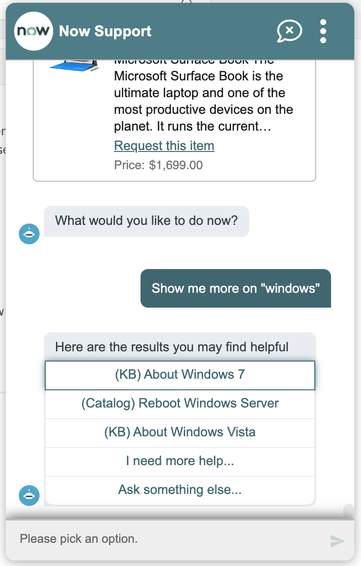
Task: Focus the "Please pick an option." input field
Action: [x=170, y=539]
